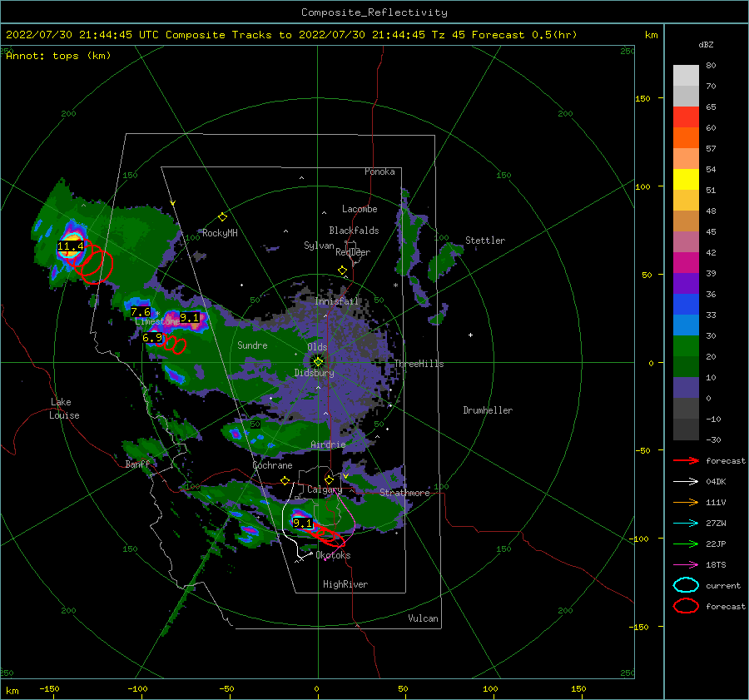Screen dimensions: 749x700
Task: Select the red 65 dBZ color swatch
Action: [x=686, y=117]
